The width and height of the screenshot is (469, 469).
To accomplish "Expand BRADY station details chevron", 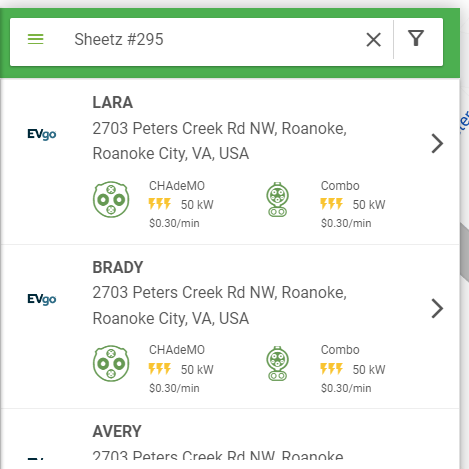I will (x=437, y=308).
